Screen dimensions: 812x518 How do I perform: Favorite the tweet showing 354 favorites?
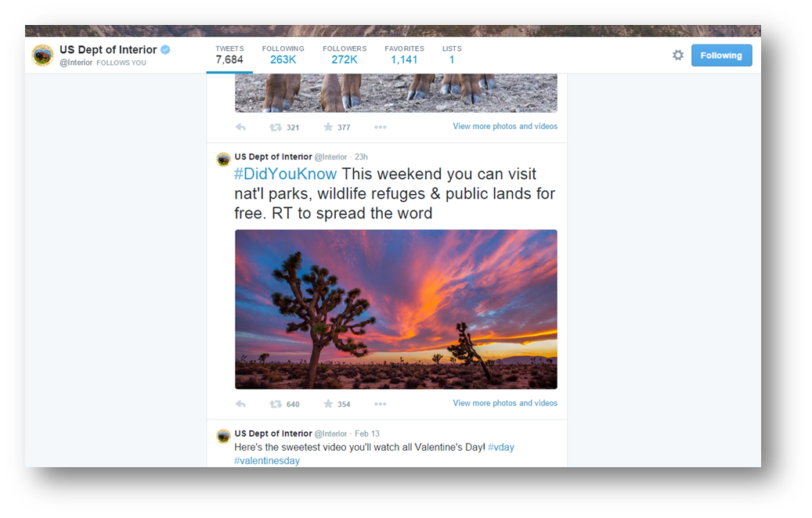click(328, 404)
